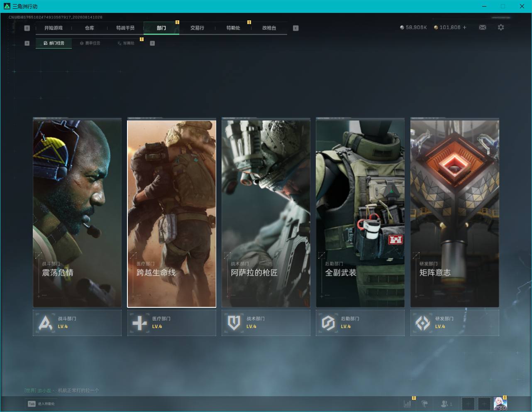The height and width of the screenshot is (412, 532).
Task: Click the 战斗部门 LV.4 panel
Action: [x=77, y=323]
